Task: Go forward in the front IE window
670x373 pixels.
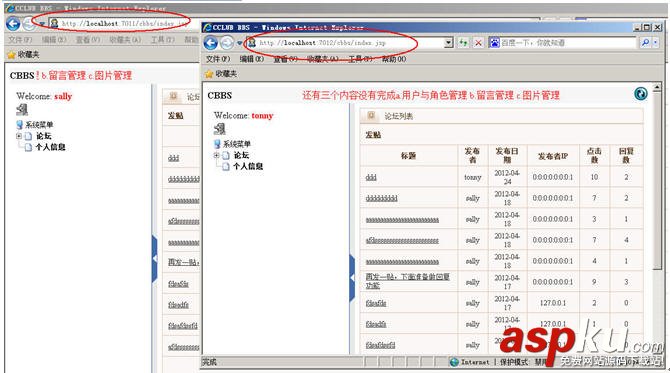Action: [227, 43]
